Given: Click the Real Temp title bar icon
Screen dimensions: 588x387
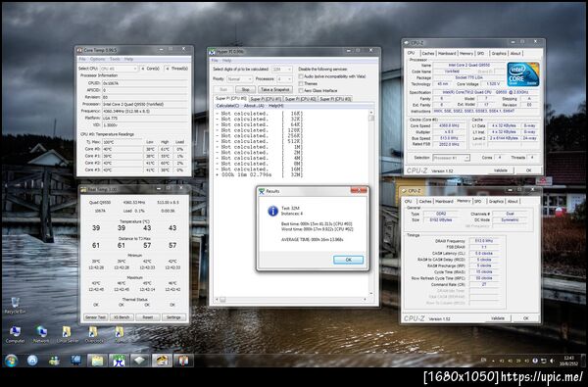Looking at the screenshot, I should pyautogui.click(x=83, y=189).
